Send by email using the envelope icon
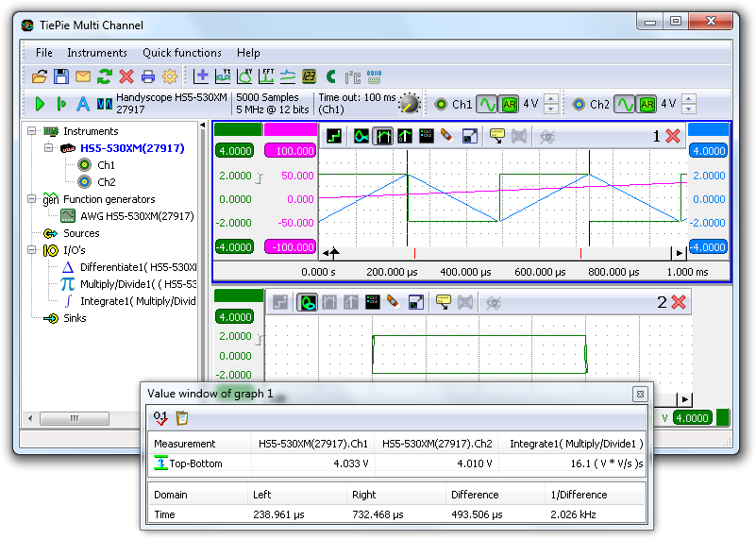 coord(83,76)
